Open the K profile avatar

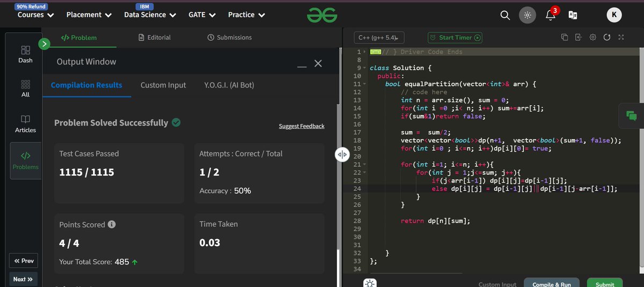pos(614,16)
